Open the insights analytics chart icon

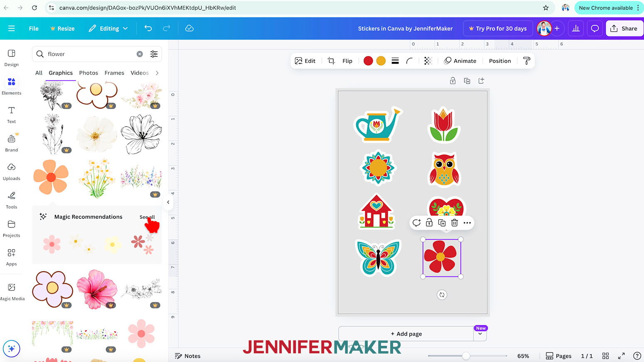tap(576, 28)
